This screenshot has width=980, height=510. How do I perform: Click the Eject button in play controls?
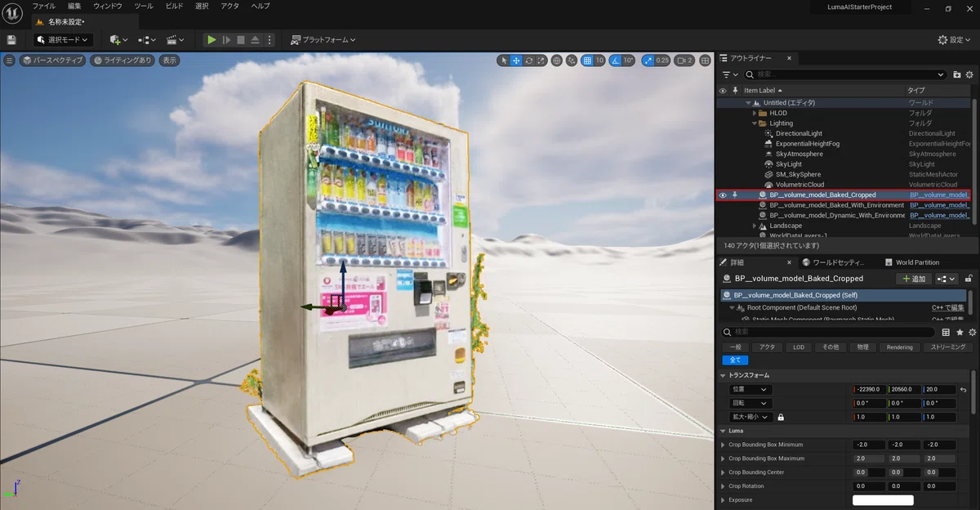click(255, 39)
